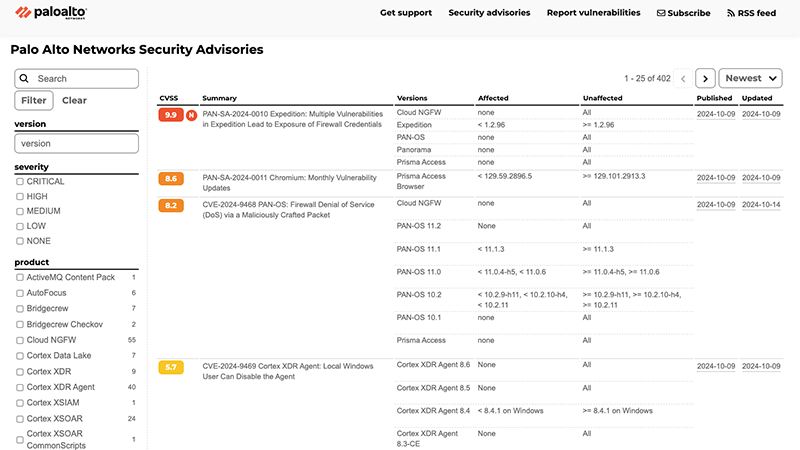Tick the Cortex Data Lake checkbox
Image resolution: width=800 pixels, height=450 pixels.
coord(20,356)
